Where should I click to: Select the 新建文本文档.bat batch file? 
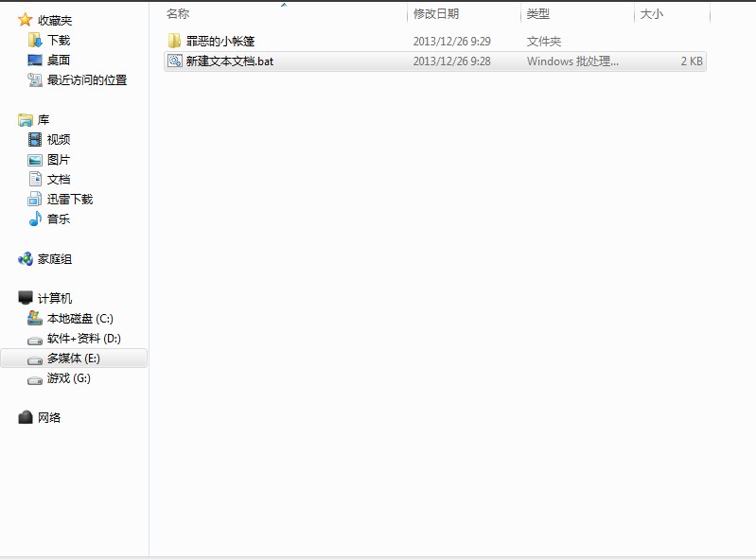pos(230,61)
